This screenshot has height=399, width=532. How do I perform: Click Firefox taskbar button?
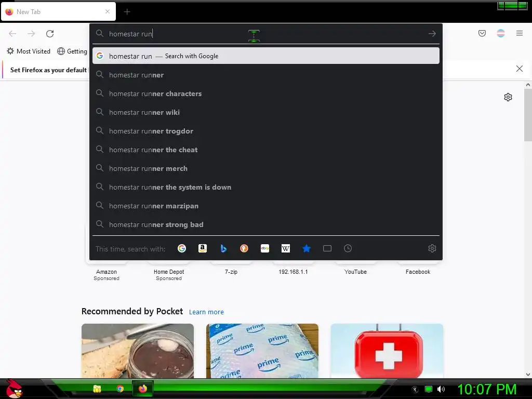142,389
